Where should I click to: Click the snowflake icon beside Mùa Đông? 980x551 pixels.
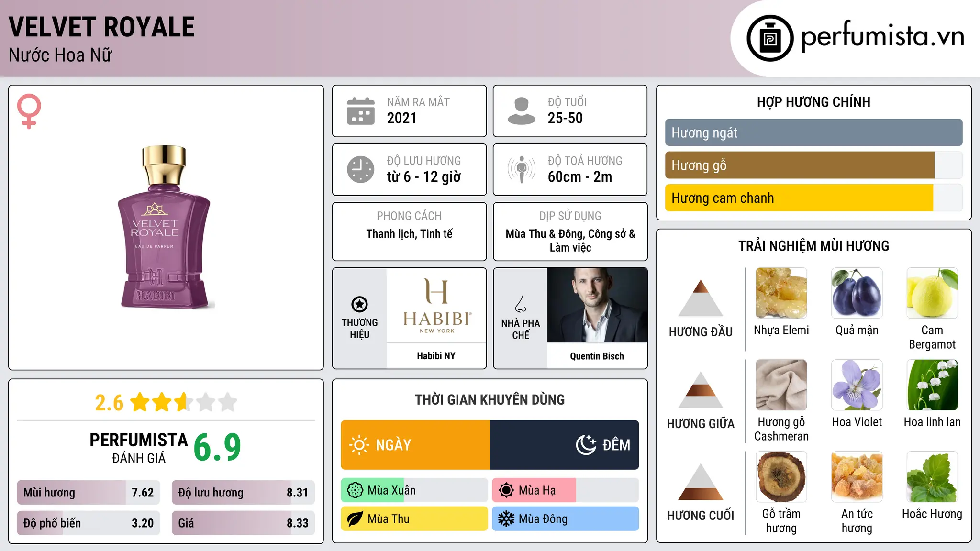[506, 519]
